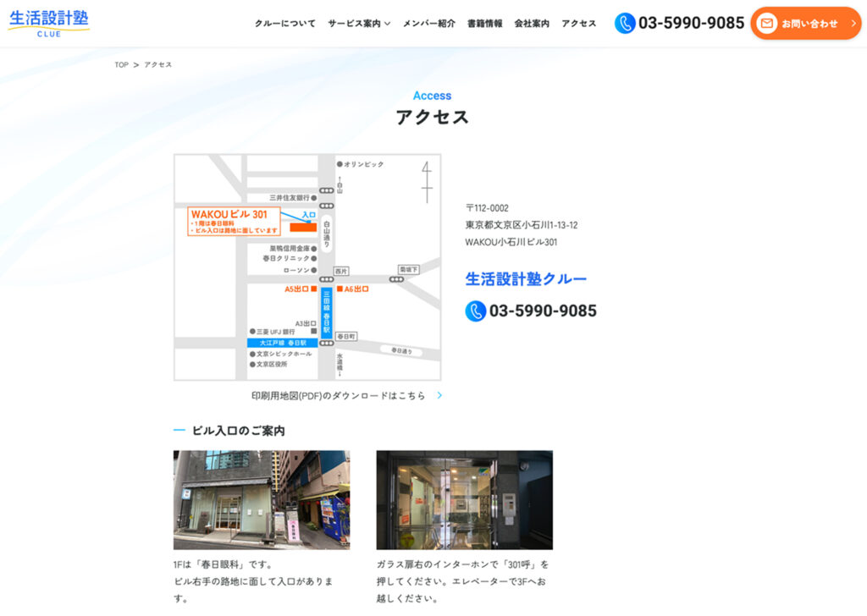This screenshot has height=616, width=867.
Task: Click the chevron on お問い合わせ button
Action: pos(853,24)
